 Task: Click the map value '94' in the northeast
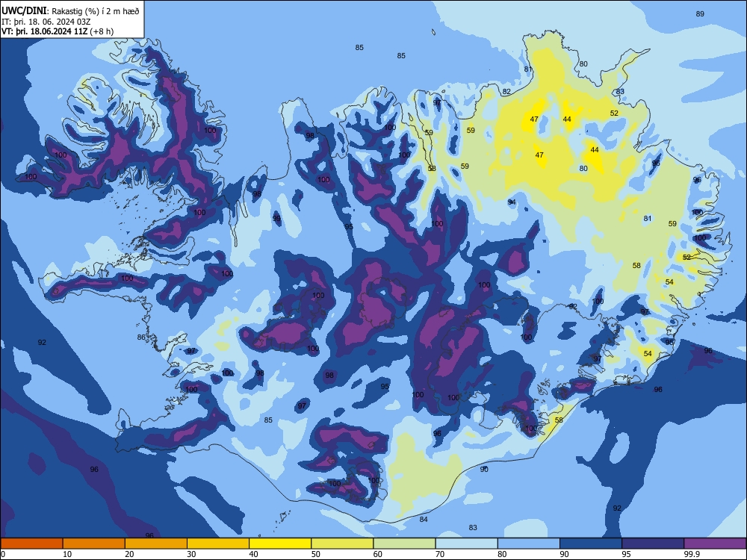coord(512,202)
